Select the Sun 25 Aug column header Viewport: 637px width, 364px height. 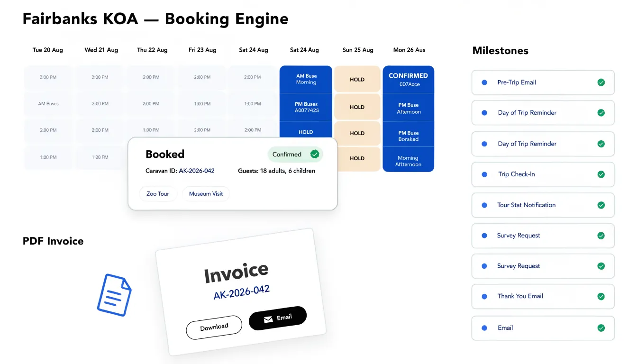click(358, 50)
